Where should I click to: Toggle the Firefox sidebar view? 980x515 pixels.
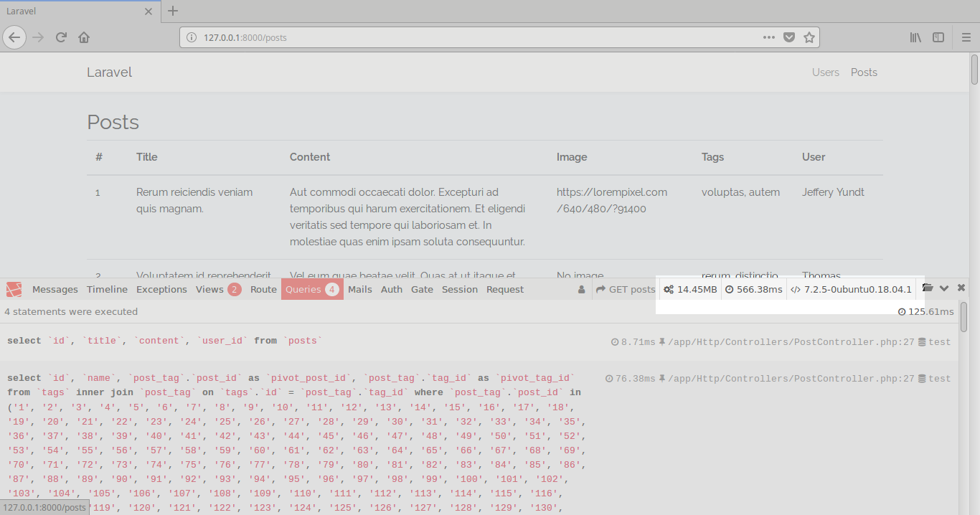click(x=938, y=37)
